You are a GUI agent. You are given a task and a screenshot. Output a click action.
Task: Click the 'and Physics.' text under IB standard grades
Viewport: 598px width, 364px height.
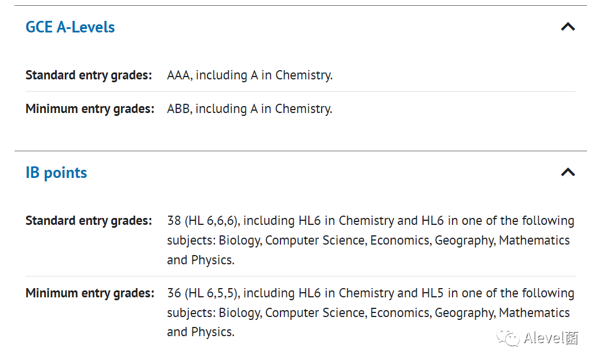pos(200,260)
